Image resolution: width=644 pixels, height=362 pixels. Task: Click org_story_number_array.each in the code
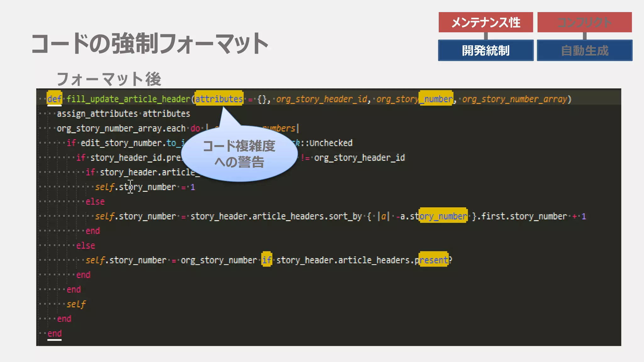pyautogui.click(x=121, y=129)
